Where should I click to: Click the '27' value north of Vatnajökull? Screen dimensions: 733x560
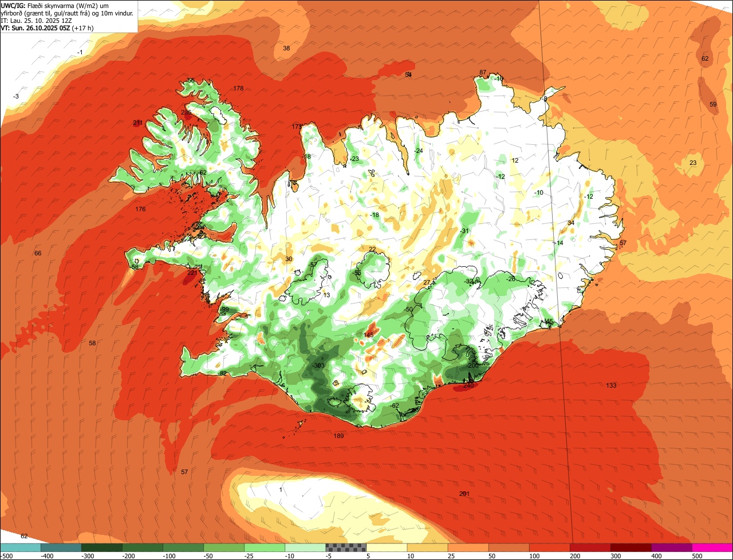427,283
